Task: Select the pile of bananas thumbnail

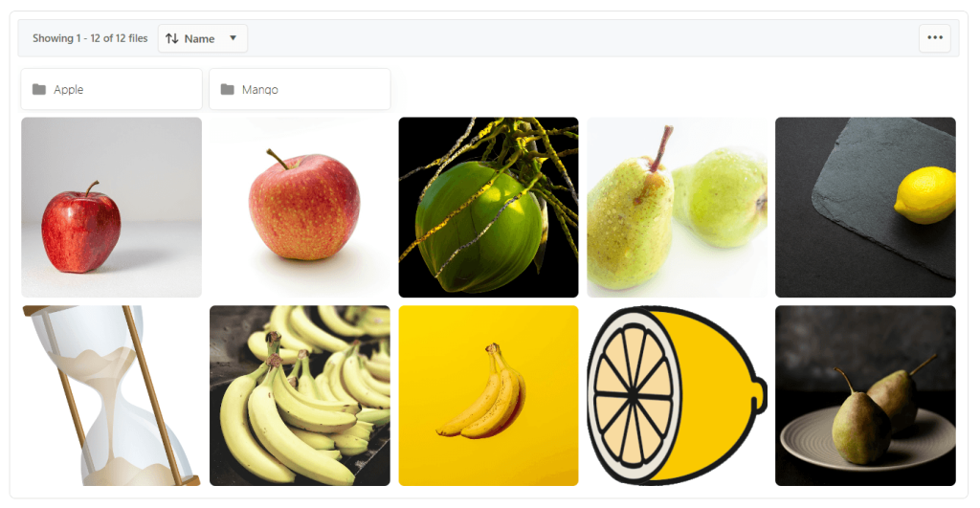Action: (x=300, y=395)
